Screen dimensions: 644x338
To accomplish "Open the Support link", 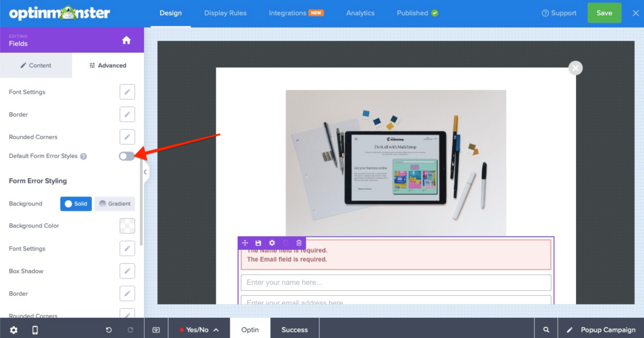I will (x=559, y=13).
